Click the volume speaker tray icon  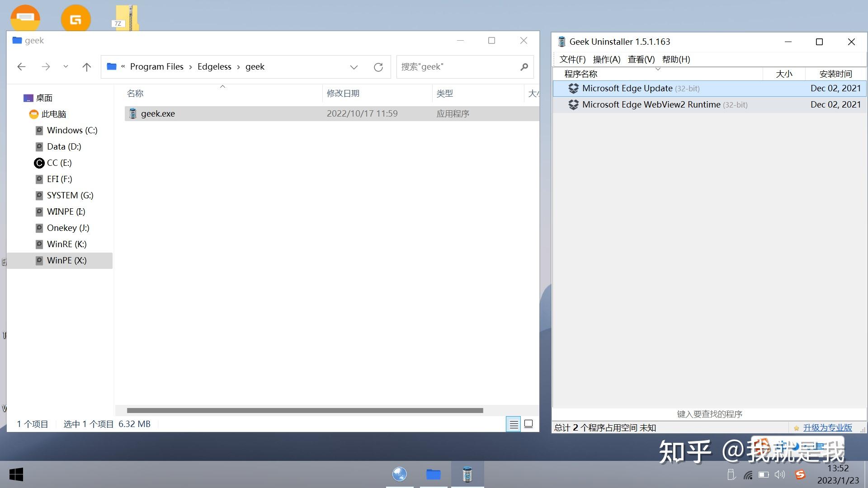click(779, 474)
